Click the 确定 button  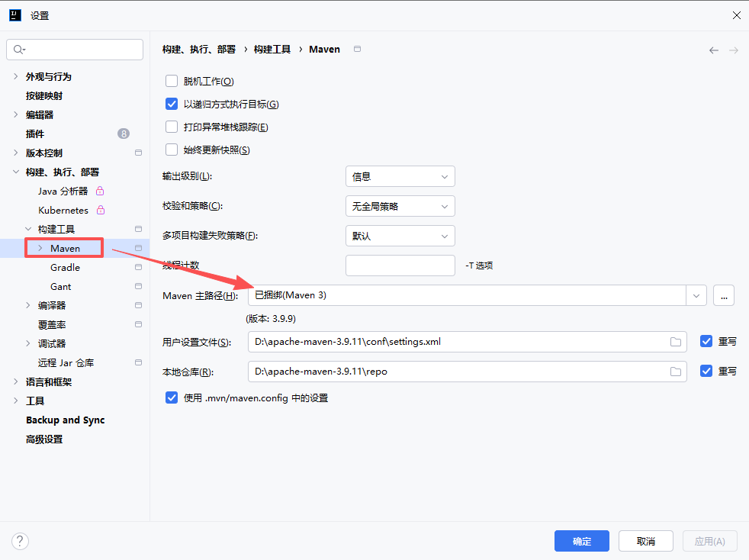click(x=581, y=541)
